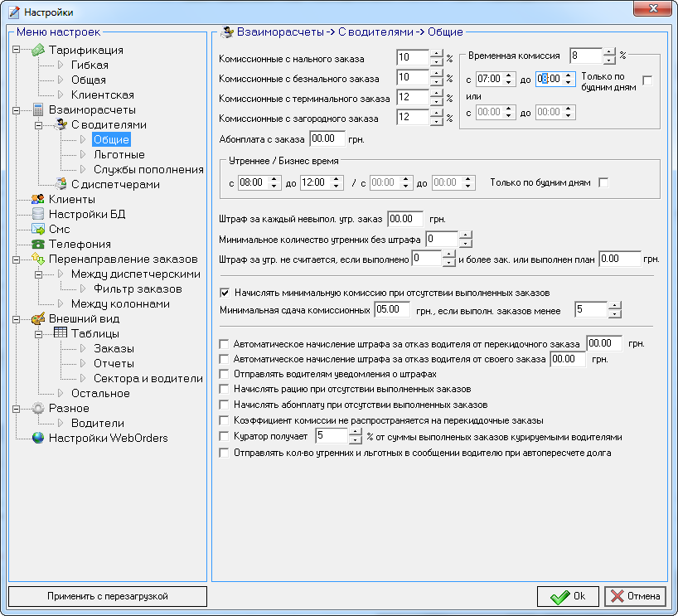Image resolution: width=678 pixels, height=616 pixels.
Task: Confirm settings with the Ok button
Action: [x=568, y=596]
